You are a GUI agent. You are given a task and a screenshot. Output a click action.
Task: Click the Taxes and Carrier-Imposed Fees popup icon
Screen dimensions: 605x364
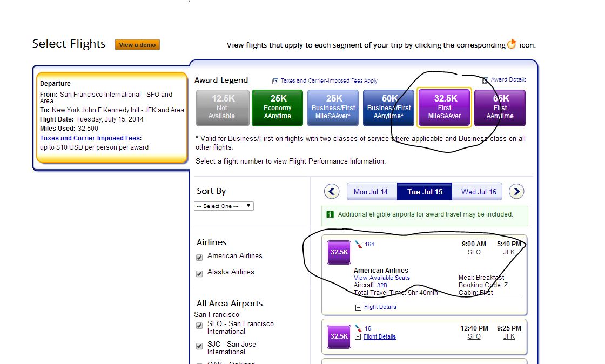tap(275, 81)
